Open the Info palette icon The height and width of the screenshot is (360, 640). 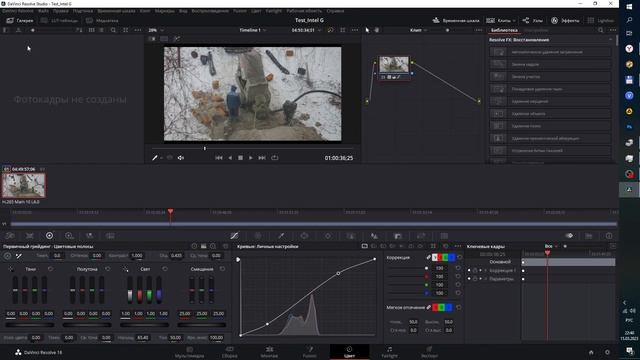[x=609, y=236]
